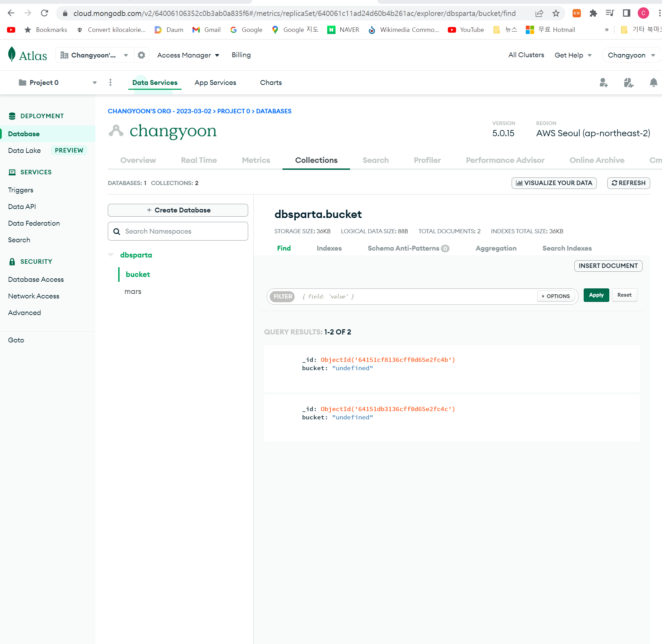Open the Aggregation tab
The width and height of the screenshot is (662, 644).
496,248
